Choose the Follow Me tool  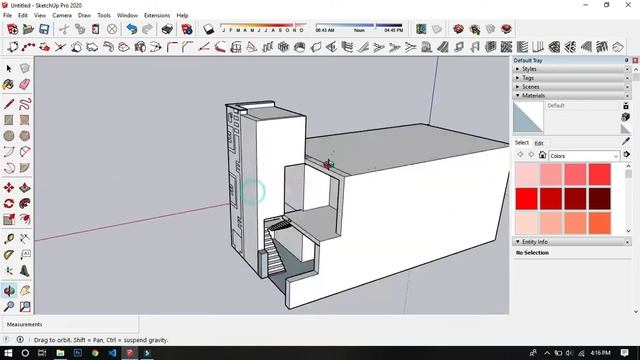pyautogui.click(x=25, y=203)
